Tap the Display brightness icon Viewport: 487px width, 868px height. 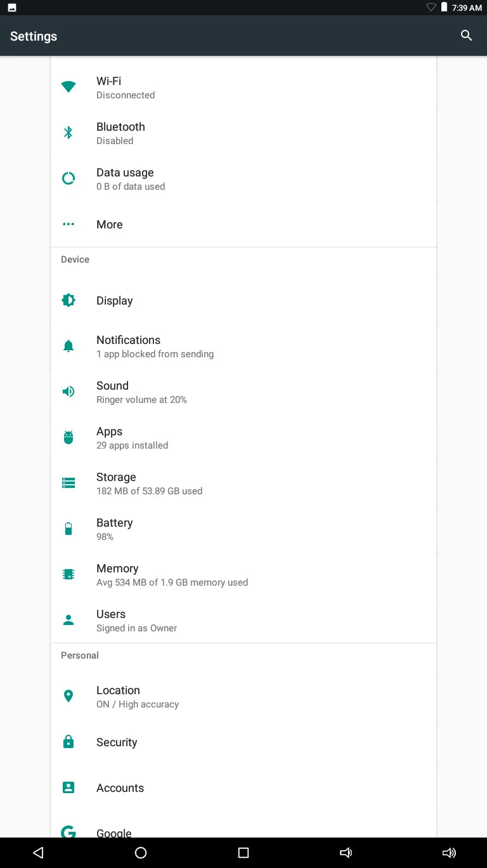[x=68, y=300]
